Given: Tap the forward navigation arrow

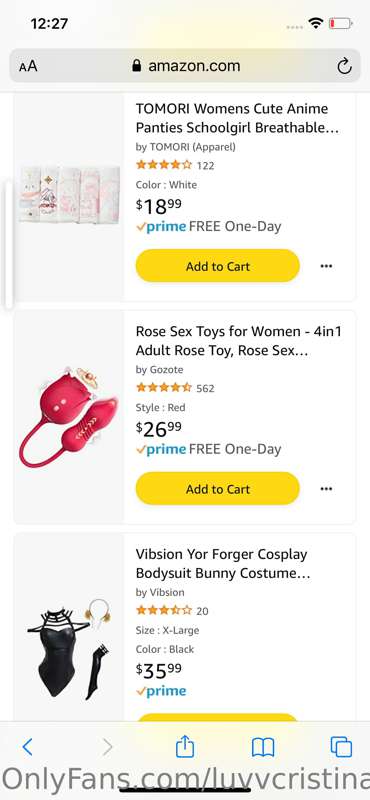Looking at the screenshot, I should tap(107, 747).
